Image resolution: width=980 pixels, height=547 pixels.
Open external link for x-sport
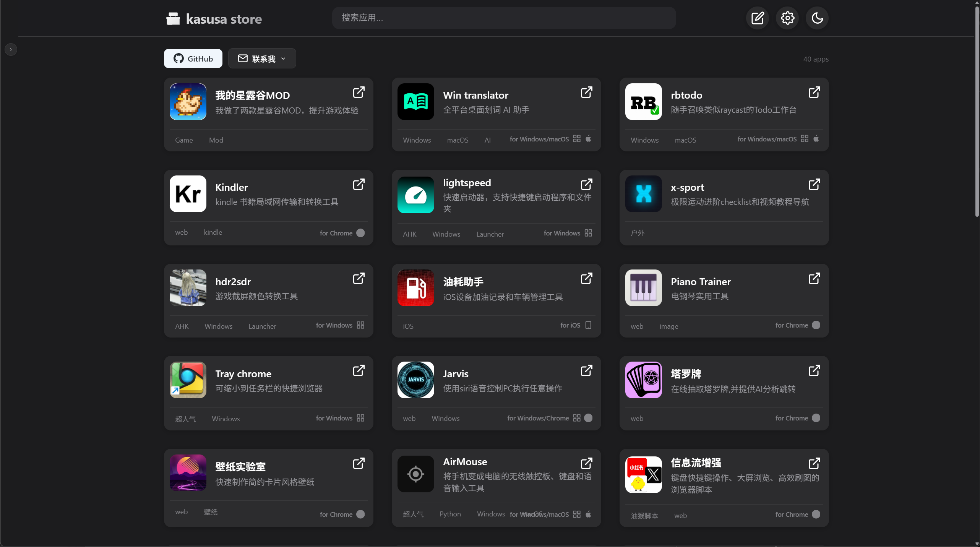[x=814, y=185]
